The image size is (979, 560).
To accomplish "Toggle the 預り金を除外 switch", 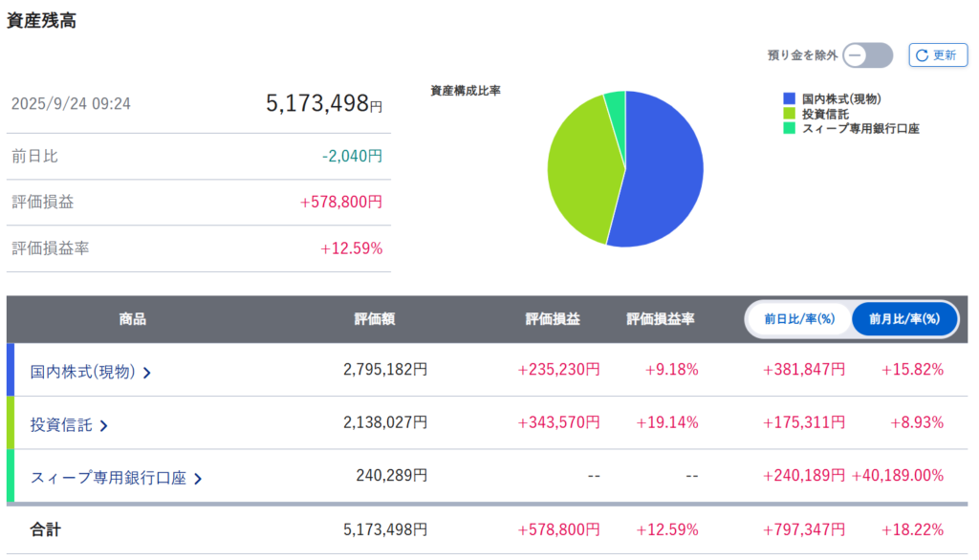I will pyautogui.click(x=867, y=55).
